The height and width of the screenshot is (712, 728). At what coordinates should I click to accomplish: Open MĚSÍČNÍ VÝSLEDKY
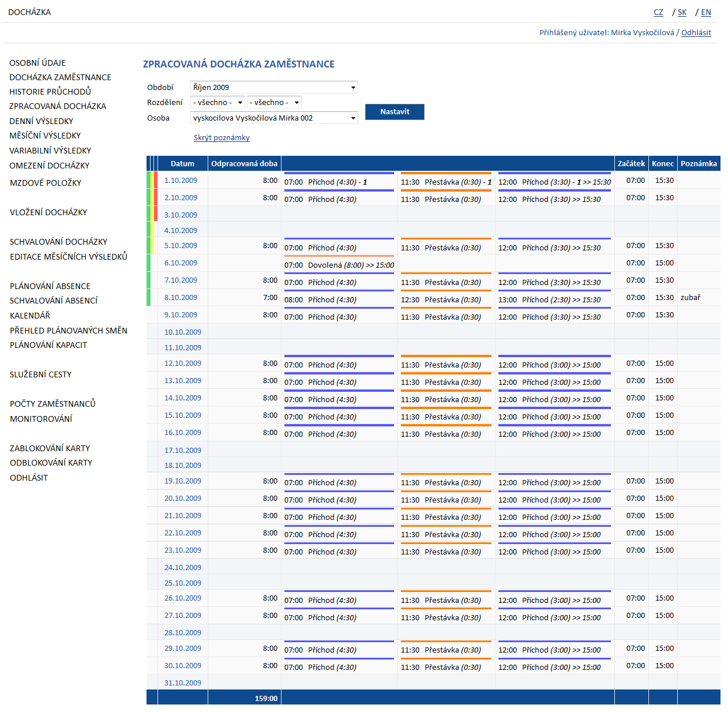pos(45,136)
